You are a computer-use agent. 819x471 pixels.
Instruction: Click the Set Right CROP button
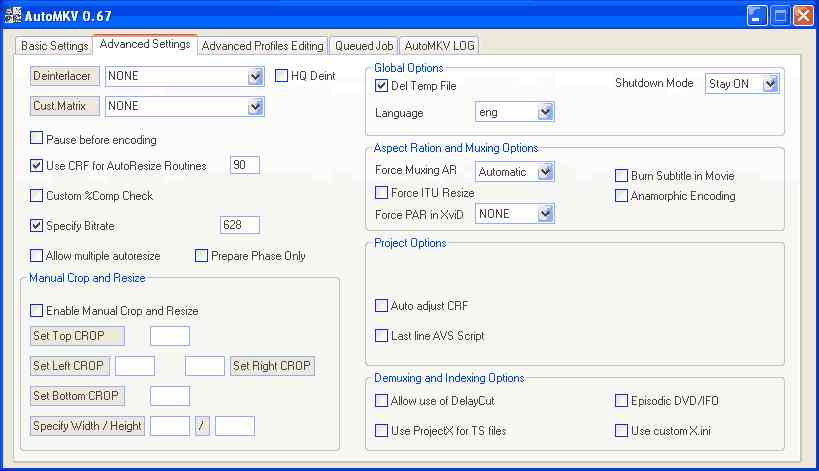[272, 366]
